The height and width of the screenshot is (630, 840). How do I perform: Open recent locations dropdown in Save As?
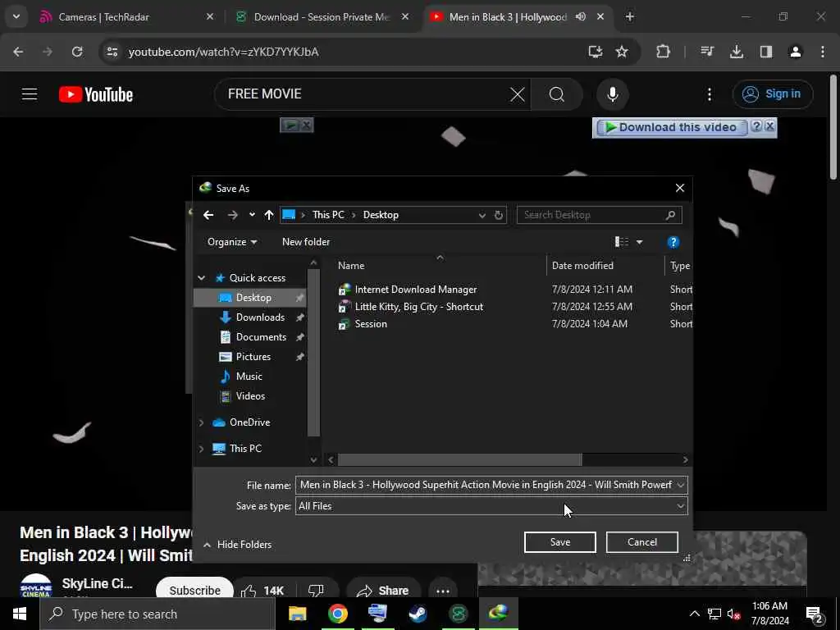(x=252, y=216)
